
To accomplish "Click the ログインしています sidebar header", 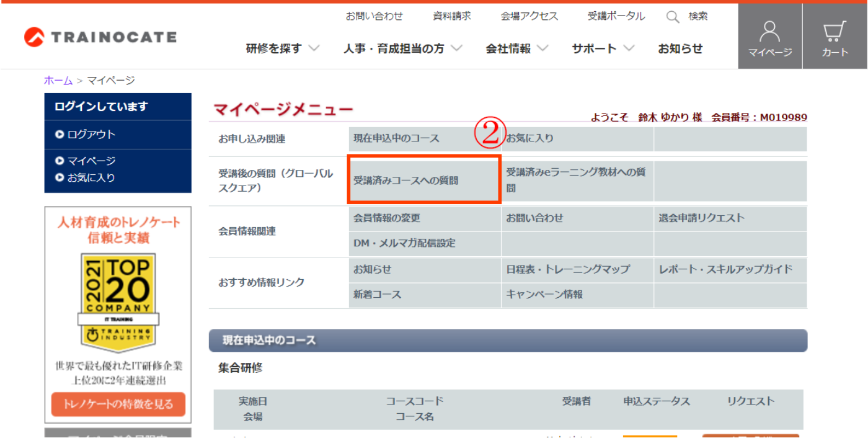I will tap(118, 107).
